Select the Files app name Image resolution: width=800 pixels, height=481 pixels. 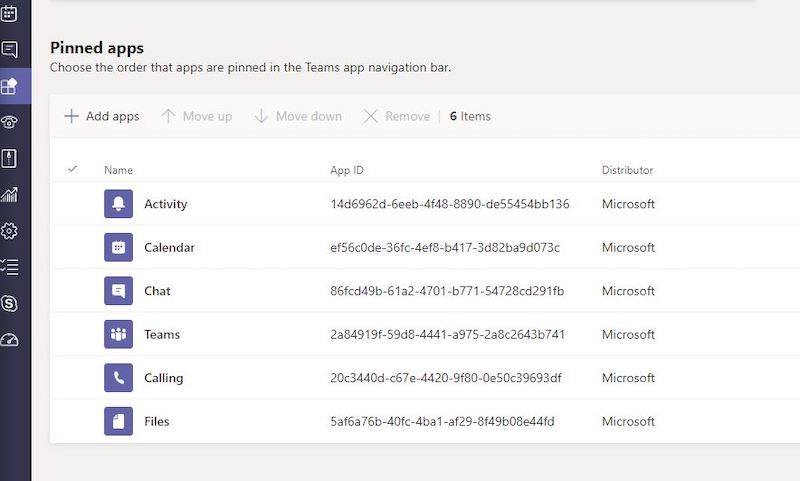(157, 421)
